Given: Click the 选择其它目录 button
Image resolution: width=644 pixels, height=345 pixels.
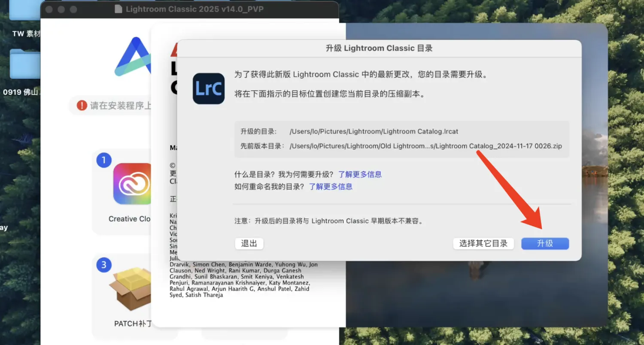Looking at the screenshot, I should pos(483,244).
